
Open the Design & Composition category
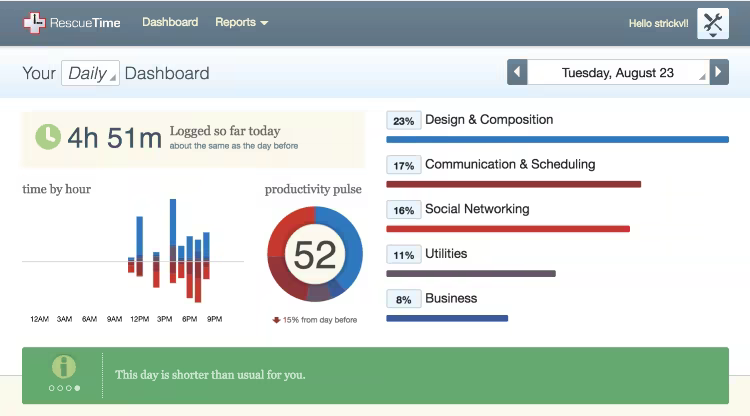pos(488,120)
